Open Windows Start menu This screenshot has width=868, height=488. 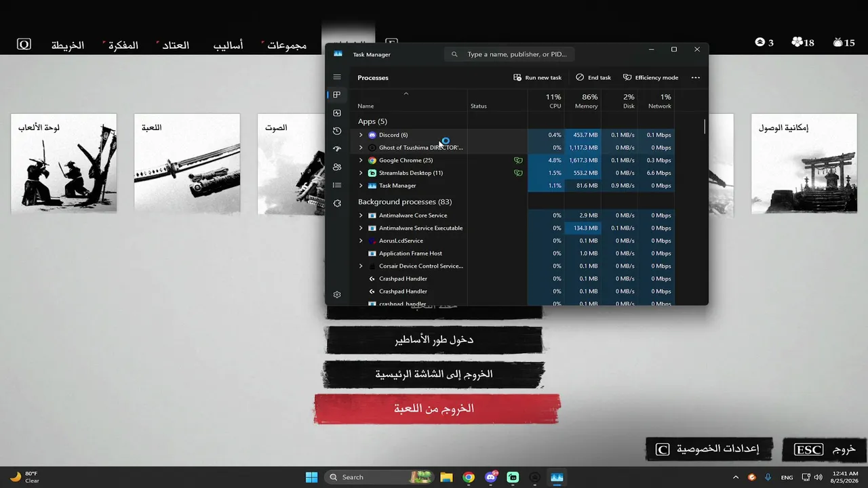click(311, 477)
